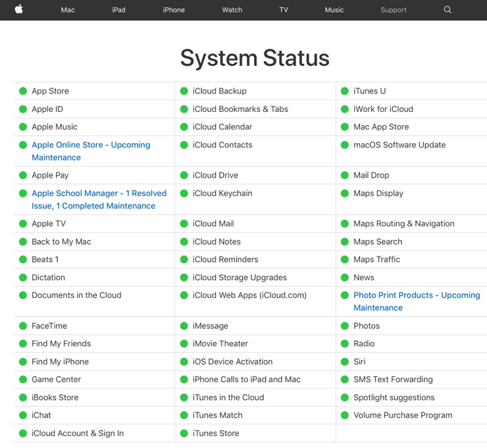Select iCloud Storage Upgrades text
Image resolution: width=487 pixels, height=448 pixels.
[x=240, y=277]
